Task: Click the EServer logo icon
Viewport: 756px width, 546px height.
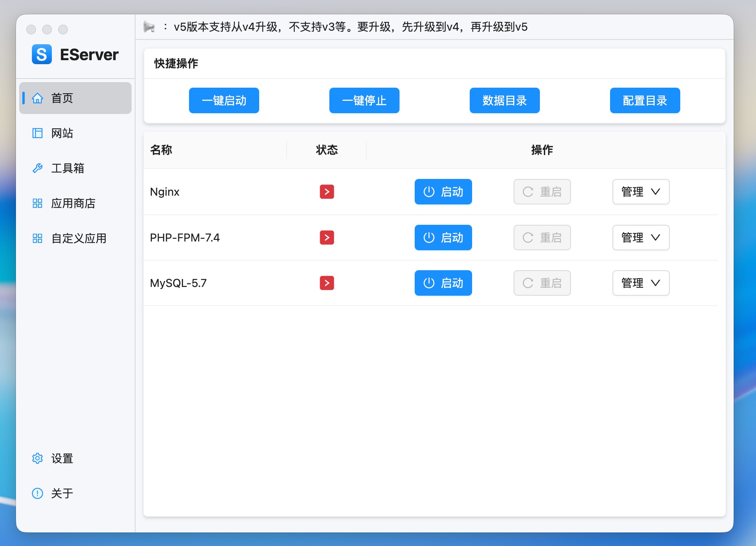Action: coord(42,54)
